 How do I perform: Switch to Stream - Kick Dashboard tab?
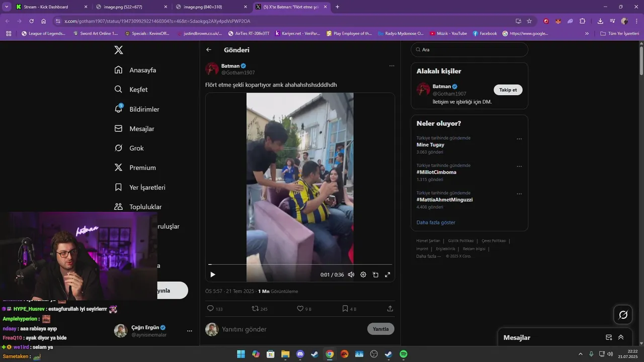pyautogui.click(x=50, y=7)
